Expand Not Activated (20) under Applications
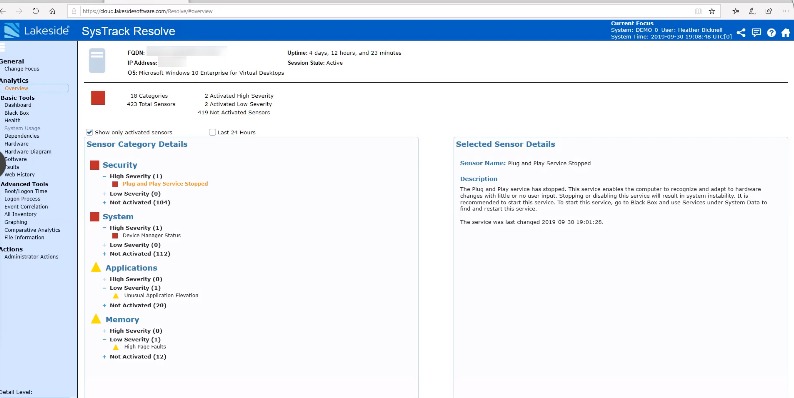The image size is (794, 398). (x=104, y=306)
